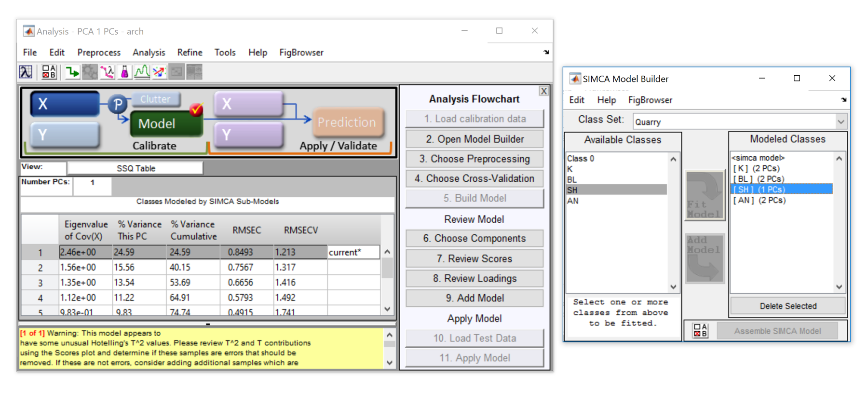Click the green peaks plot toolbar icon
The height and width of the screenshot is (393, 868).
(142, 72)
